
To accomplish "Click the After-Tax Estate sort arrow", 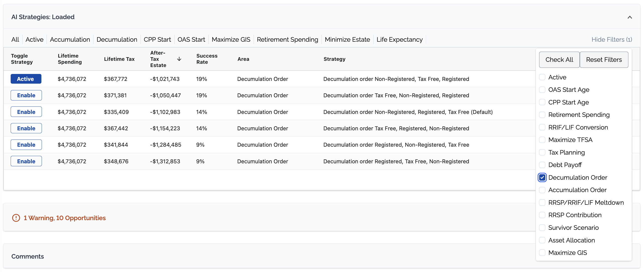I will pos(179,59).
